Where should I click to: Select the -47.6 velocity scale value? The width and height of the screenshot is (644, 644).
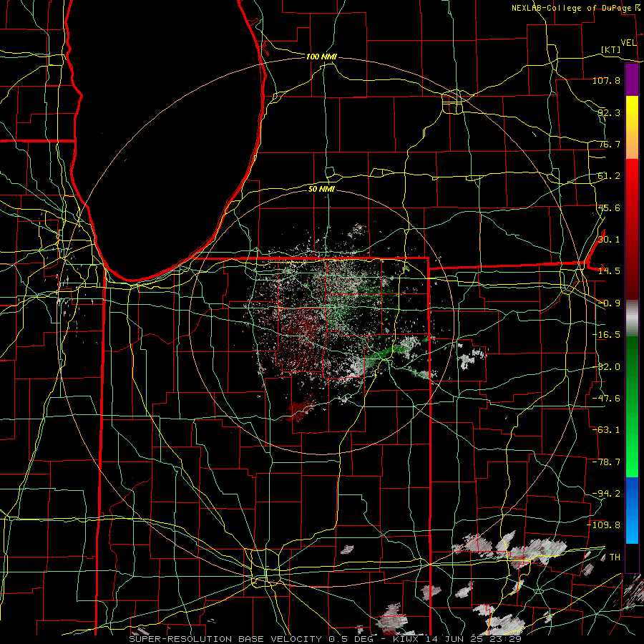tap(606, 399)
